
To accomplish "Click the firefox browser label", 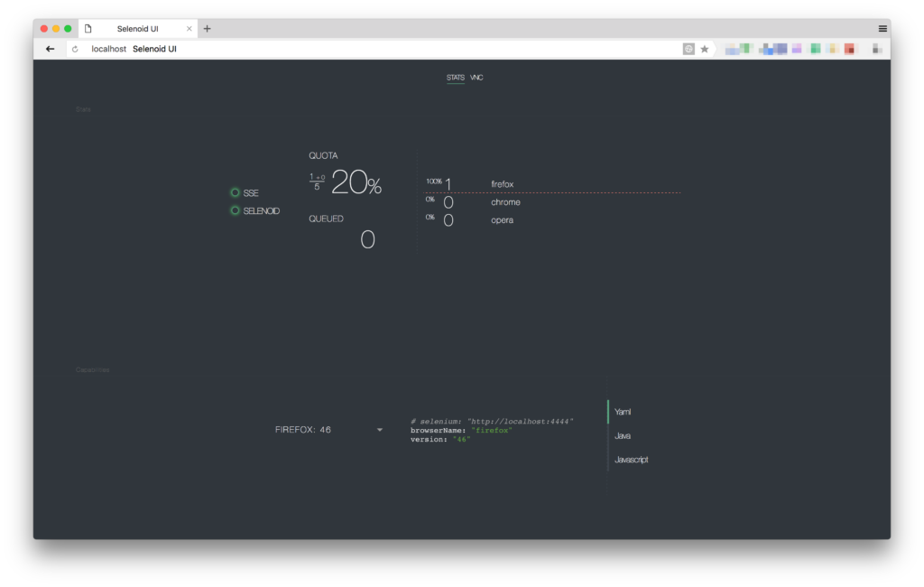I will coord(502,184).
